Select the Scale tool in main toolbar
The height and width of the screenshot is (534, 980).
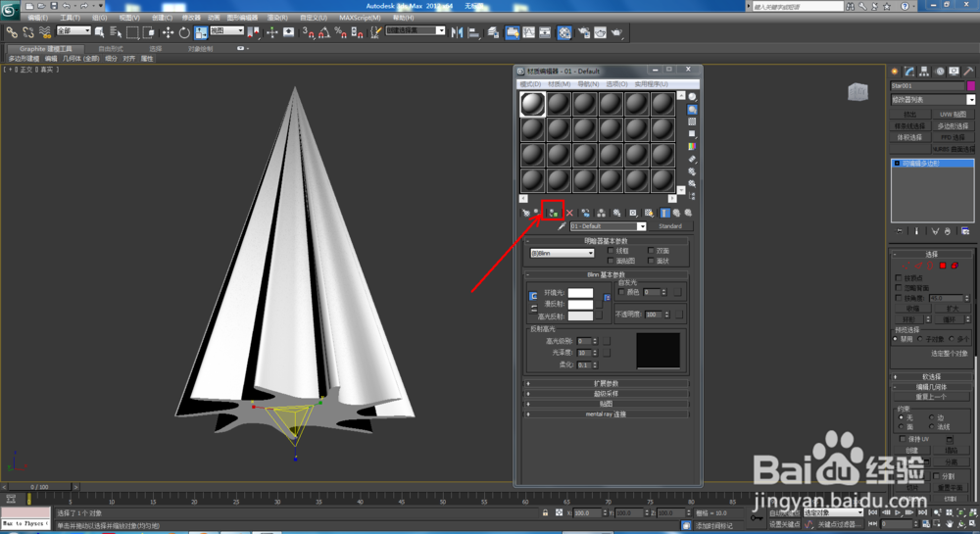point(201,32)
